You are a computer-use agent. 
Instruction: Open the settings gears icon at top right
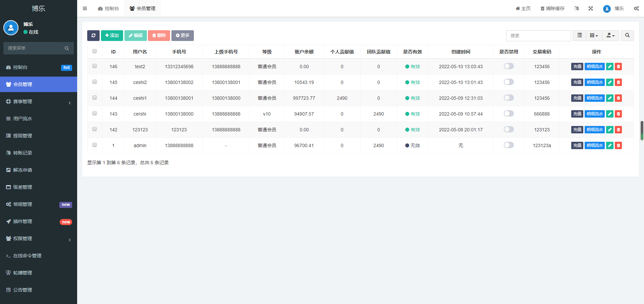pyautogui.click(x=636, y=8)
